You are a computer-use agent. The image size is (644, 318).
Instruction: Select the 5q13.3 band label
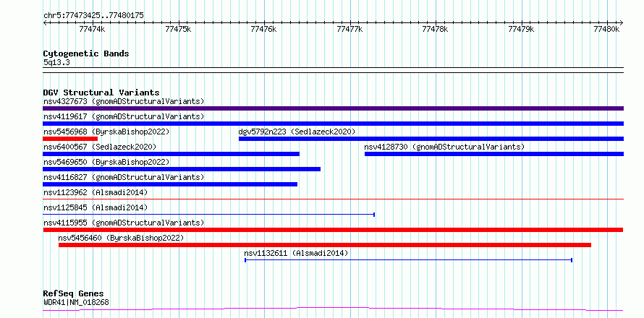[56, 62]
